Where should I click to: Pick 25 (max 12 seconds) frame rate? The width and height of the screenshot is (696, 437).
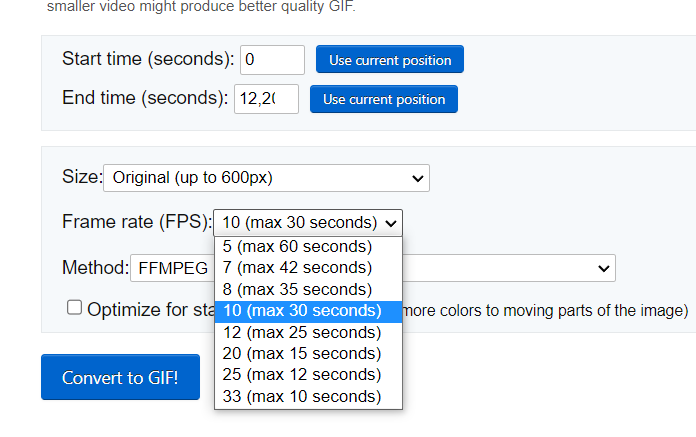pyautogui.click(x=301, y=375)
